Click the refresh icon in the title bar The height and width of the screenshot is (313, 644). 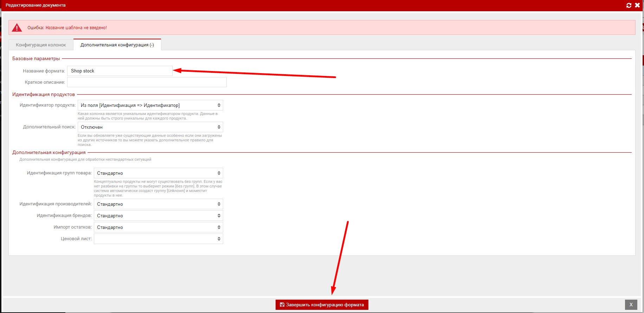coord(629,5)
